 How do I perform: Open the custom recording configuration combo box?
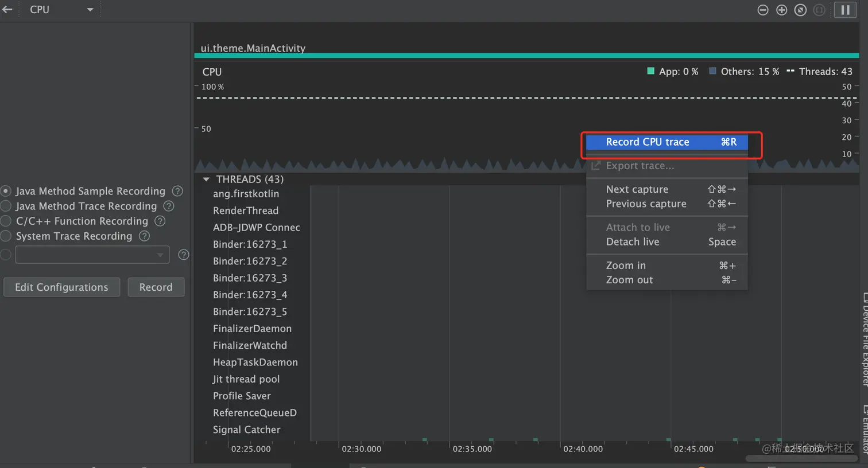92,255
